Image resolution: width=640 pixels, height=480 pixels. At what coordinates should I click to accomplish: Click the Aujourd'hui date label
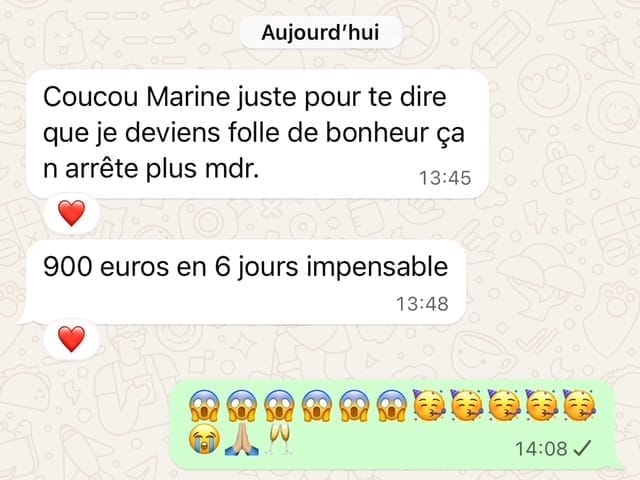pyautogui.click(x=321, y=33)
